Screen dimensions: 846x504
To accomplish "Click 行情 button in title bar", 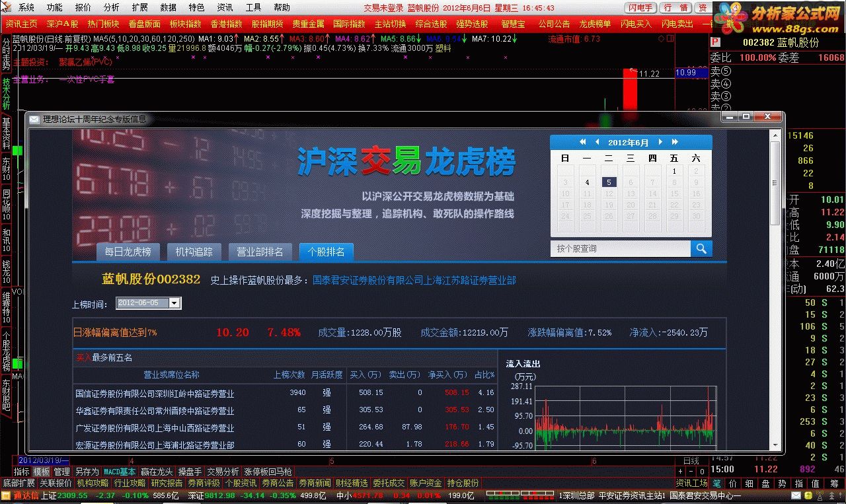I will coord(675,7).
